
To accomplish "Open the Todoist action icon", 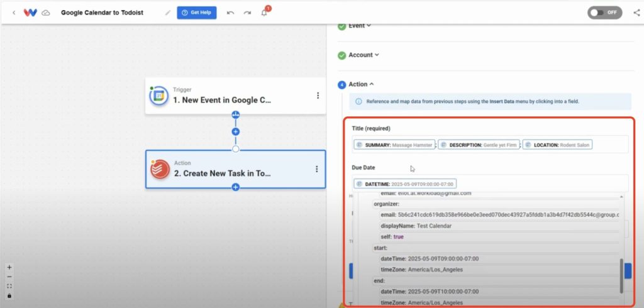I will [x=160, y=169].
